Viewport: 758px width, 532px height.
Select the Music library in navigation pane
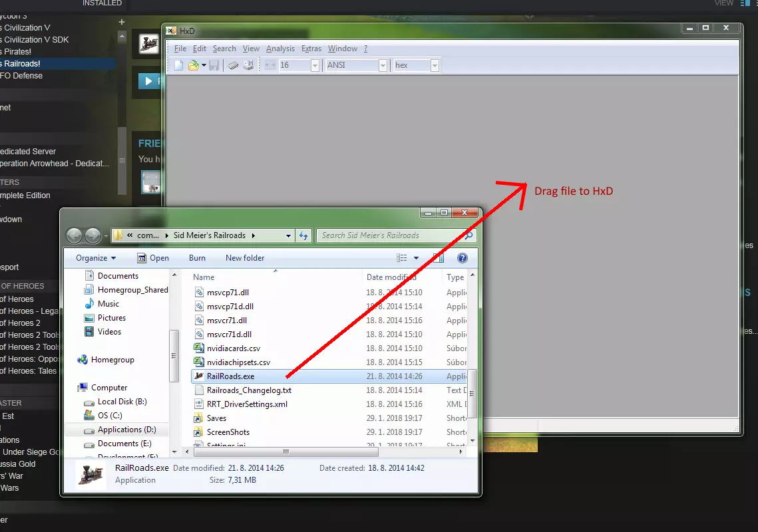point(108,304)
